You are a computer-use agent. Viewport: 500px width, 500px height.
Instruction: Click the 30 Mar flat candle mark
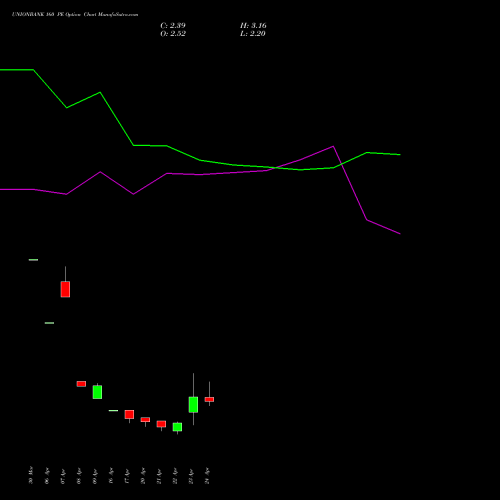pyautogui.click(x=33, y=260)
